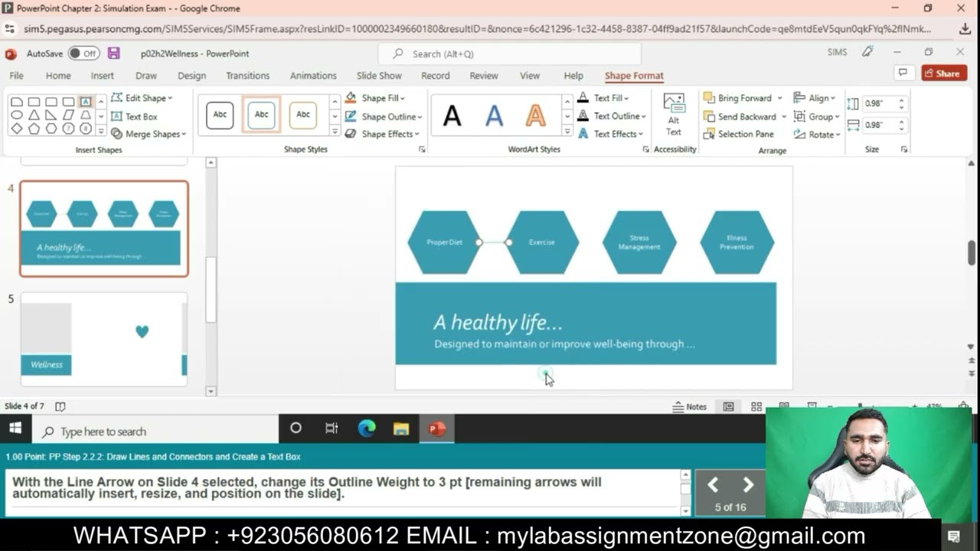
Task: Apply the teal outline Abc shape style
Action: click(262, 115)
